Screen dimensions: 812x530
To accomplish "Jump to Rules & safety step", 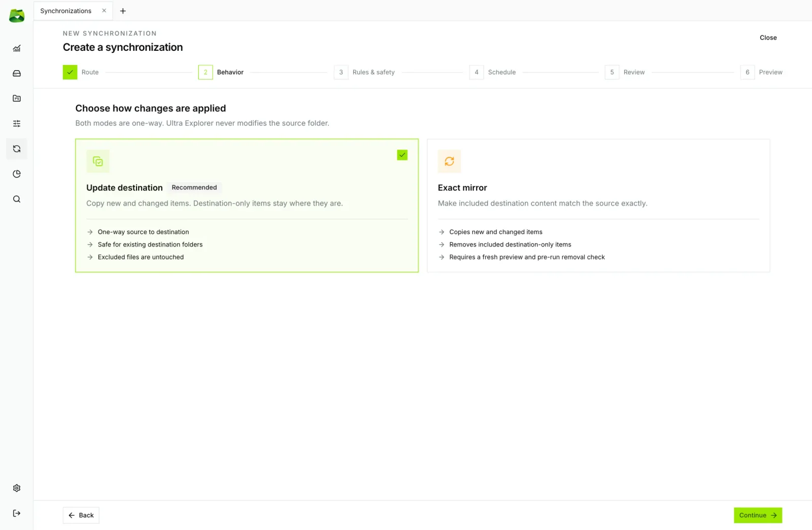I will [364, 72].
